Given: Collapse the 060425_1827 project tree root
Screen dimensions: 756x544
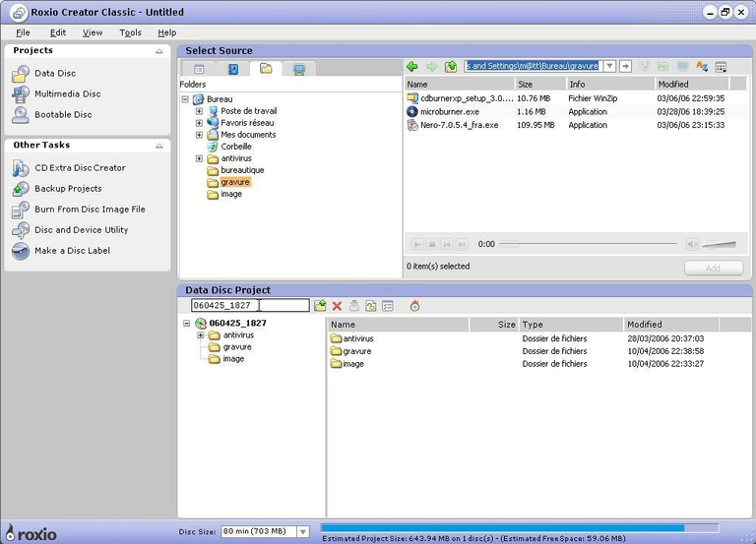Looking at the screenshot, I should 187,324.
